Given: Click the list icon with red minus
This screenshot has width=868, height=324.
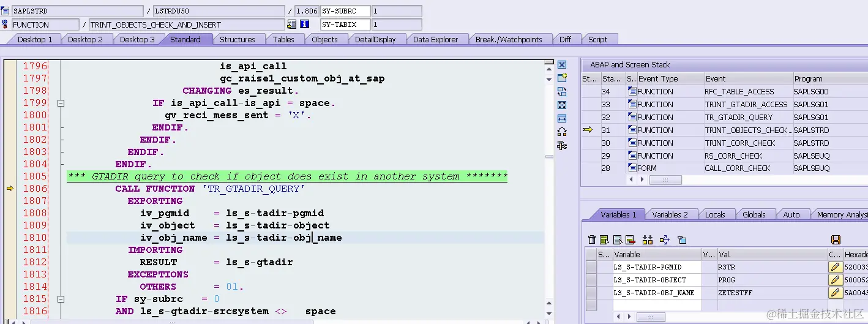Looking at the screenshot, I should tap(630, 239).
